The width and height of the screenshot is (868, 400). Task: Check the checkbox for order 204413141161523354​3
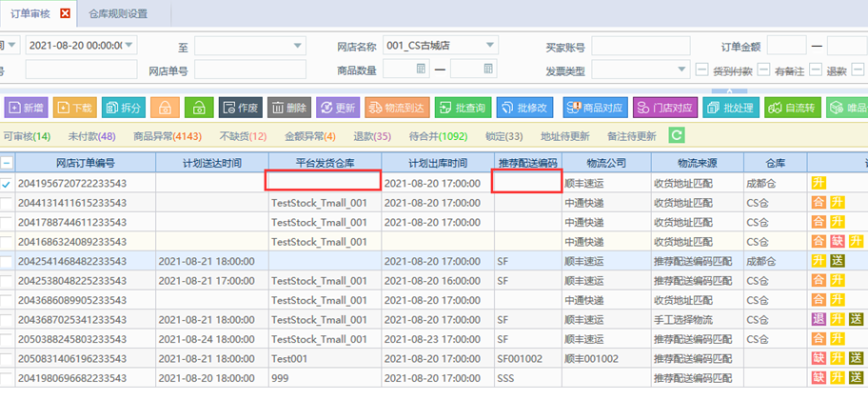[x=7, y=203]
